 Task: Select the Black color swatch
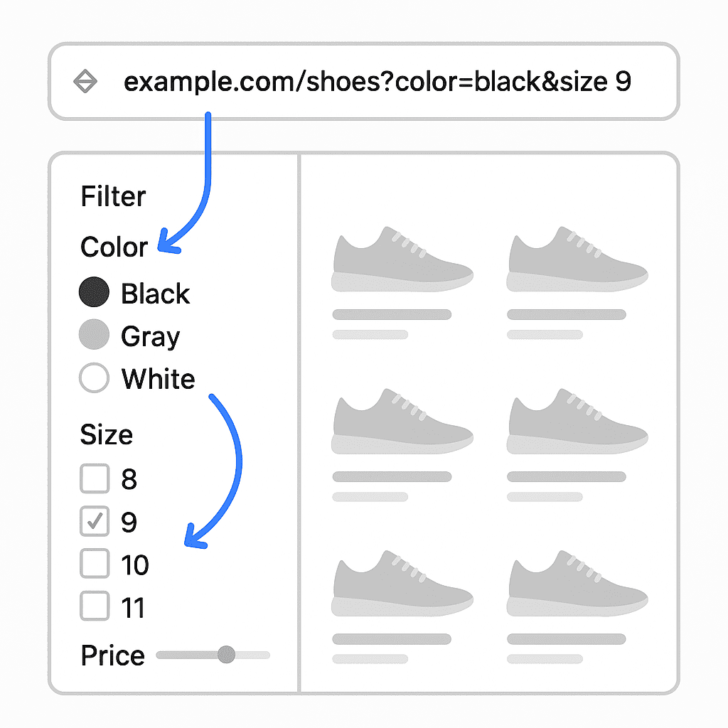(95, 292)
